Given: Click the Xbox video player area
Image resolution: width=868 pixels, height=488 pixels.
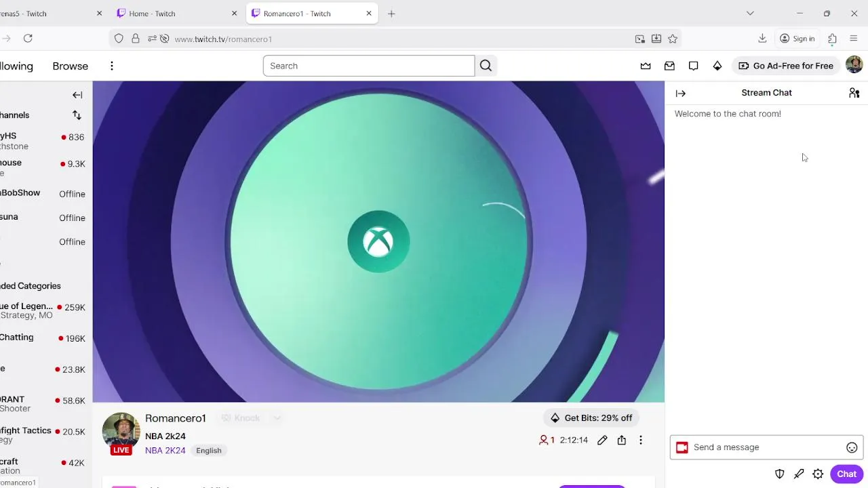Looking at the screenshot, I should coord(378,242).
